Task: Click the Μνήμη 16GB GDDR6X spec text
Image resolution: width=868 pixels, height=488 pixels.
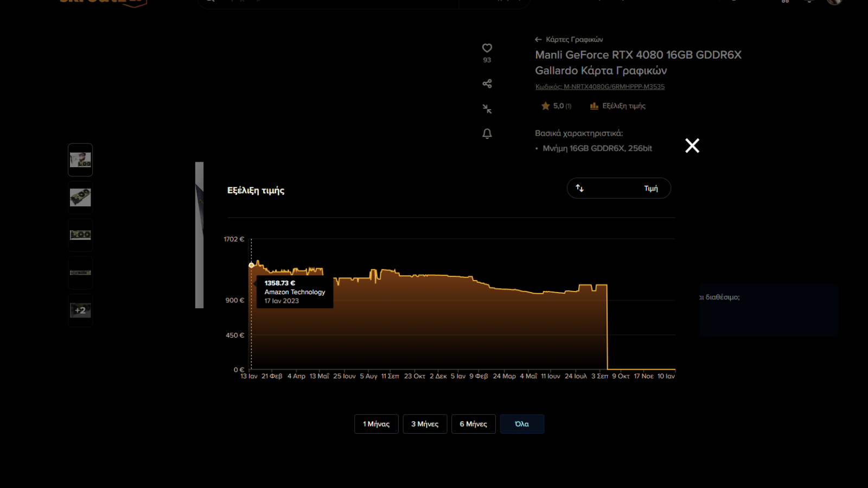Action: pos(597,148)
